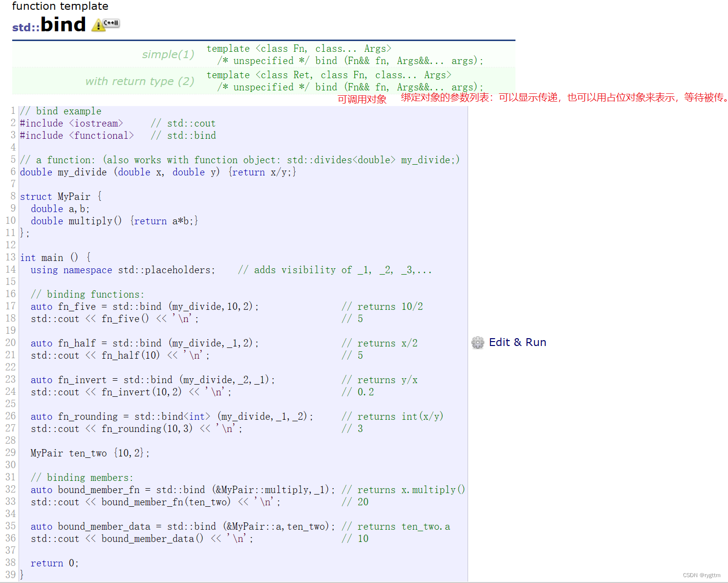The height and width of the screenshot is (583, 728).
Task: Click the '#include <functional>' line
Action: click(77, 135)
